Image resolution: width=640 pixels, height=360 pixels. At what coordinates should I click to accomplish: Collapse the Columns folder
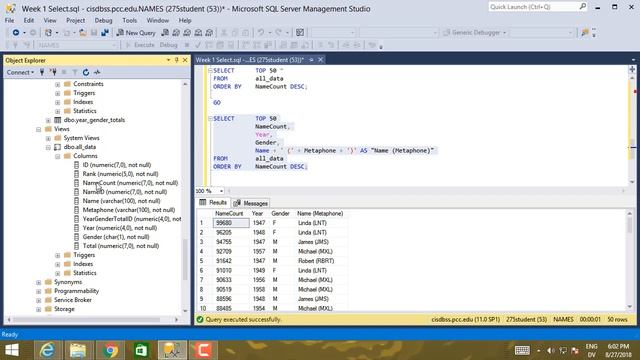pos(58,156)
